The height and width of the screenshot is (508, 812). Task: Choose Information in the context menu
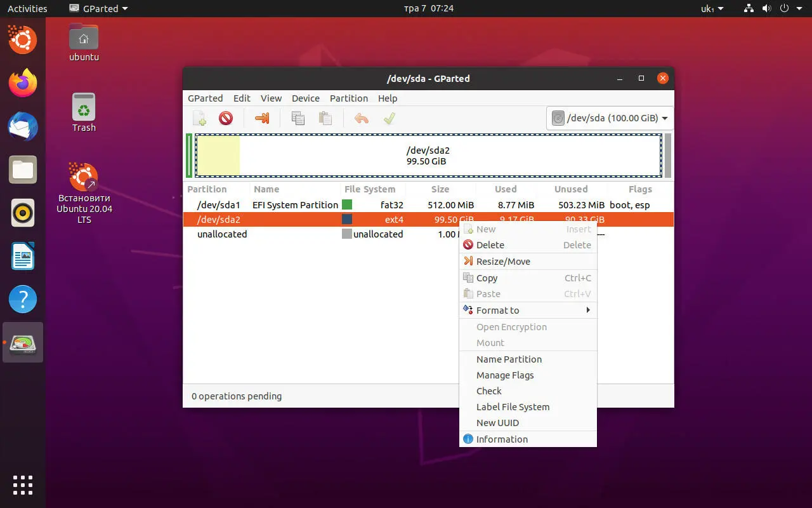(x=528, y=439)
